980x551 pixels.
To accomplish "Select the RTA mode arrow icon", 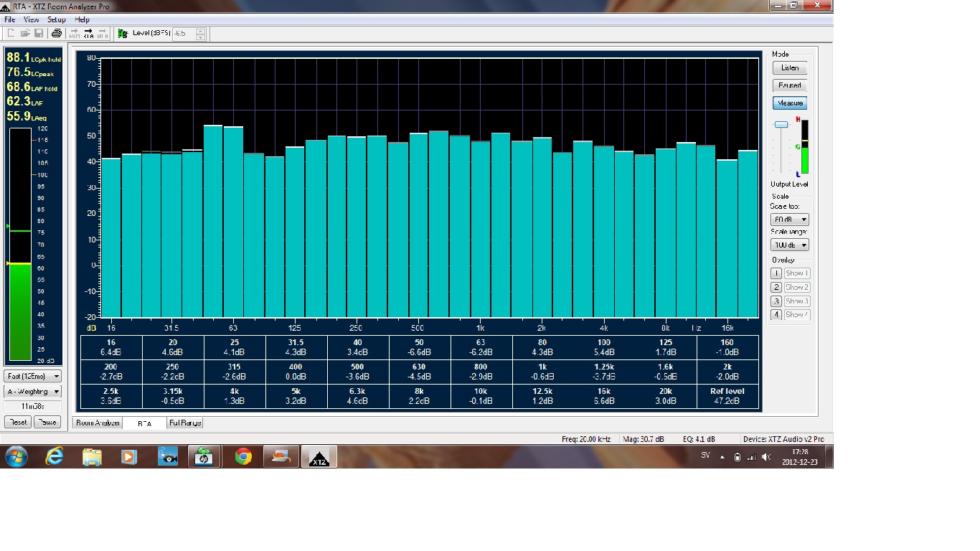I will [88, 34].
